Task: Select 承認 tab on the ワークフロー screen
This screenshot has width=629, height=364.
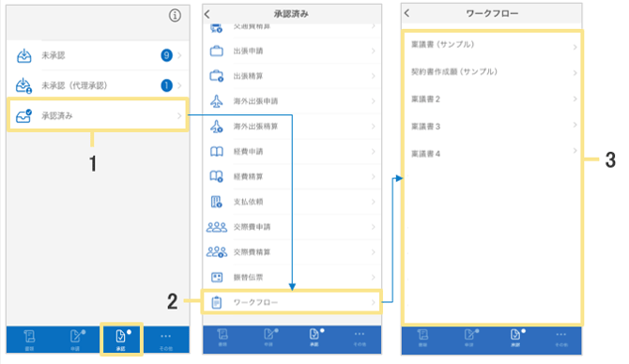Action: (x=515, y=339)
